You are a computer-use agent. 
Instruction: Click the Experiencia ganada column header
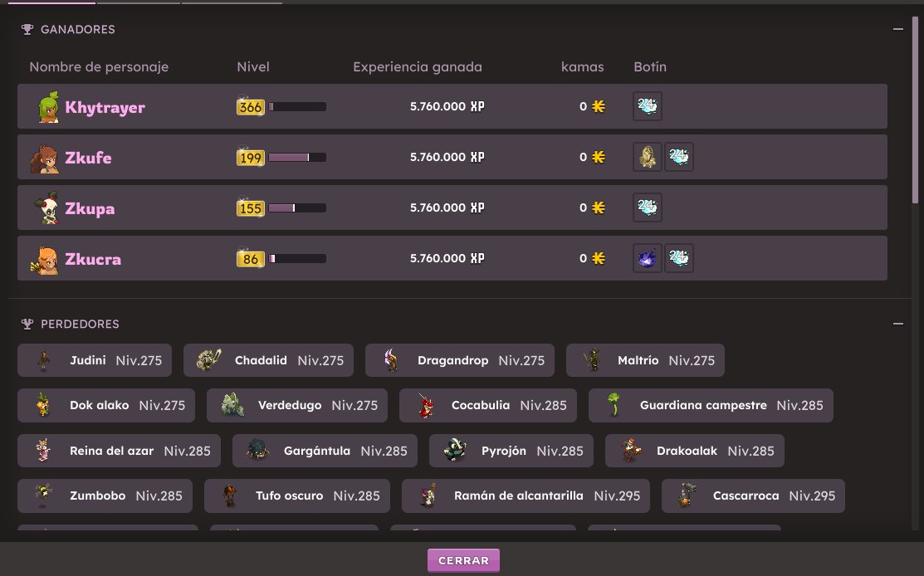(418, 67)
